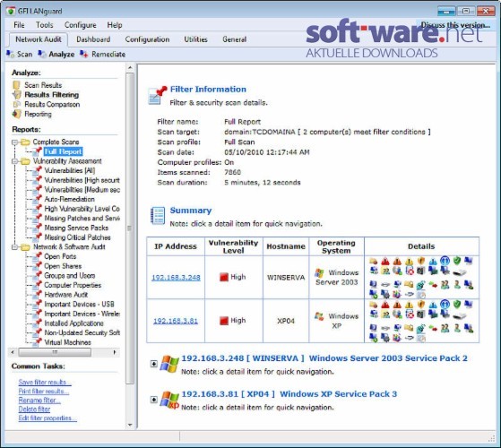Select Important Devices - USB filter
Screen dimensions: 501x448
pyautogui.click(x=79, y=305)
